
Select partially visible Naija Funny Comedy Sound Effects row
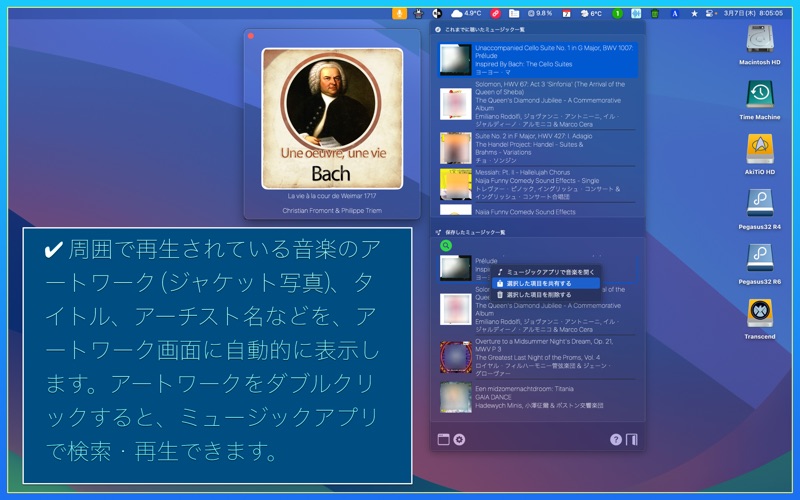[x=538, y=210]
